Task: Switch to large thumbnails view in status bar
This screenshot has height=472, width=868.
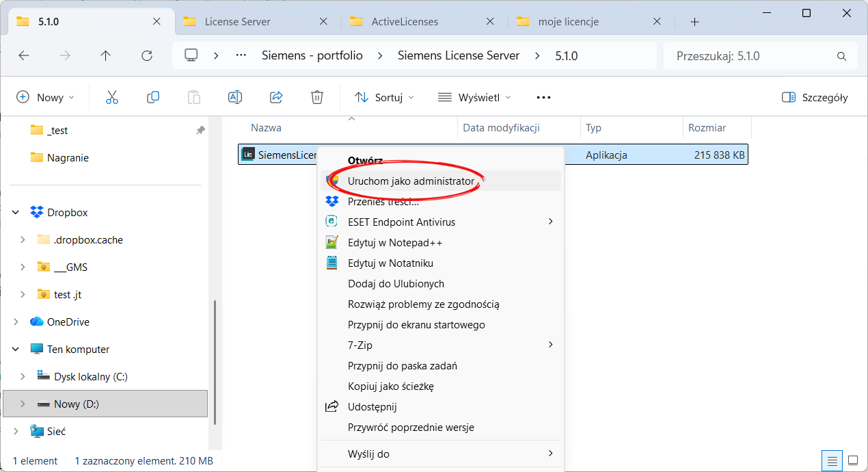Action: tap(852, 460)
